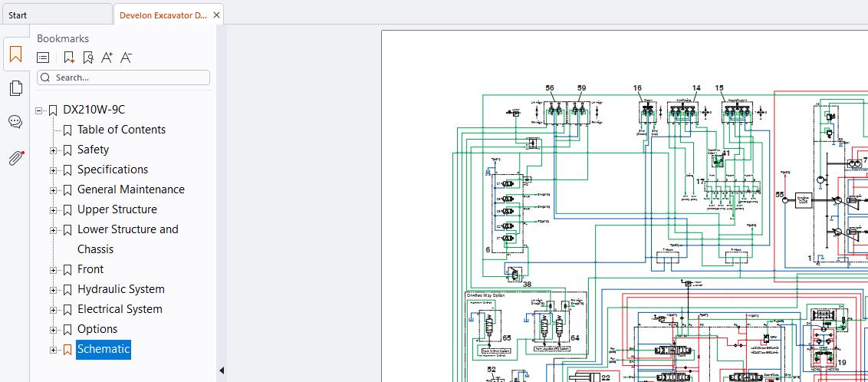Add a new bookmark
This screenshot has height=382, width=868.
(69, 58)
